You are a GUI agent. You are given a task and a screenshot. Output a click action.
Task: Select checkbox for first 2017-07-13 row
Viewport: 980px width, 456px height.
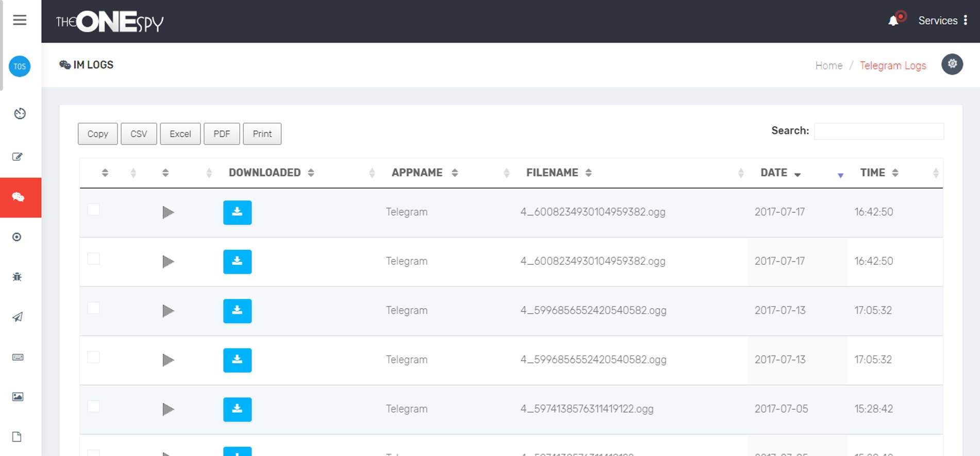[93, 308]
